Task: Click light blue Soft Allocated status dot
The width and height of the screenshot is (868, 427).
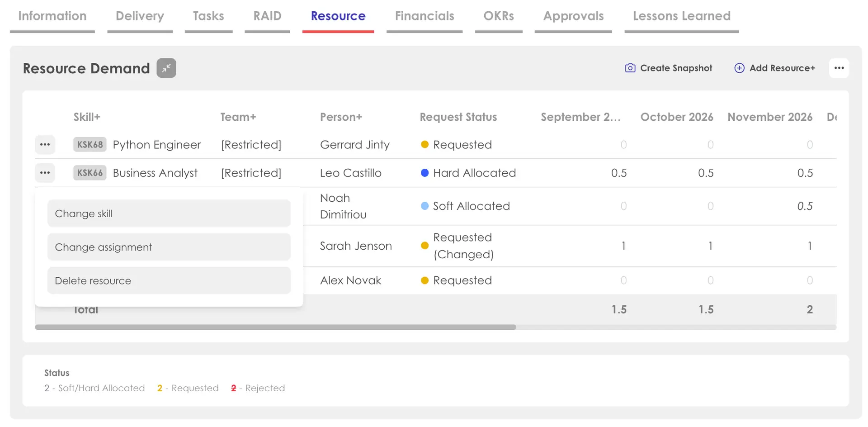Action: click(x=425, y=206)
